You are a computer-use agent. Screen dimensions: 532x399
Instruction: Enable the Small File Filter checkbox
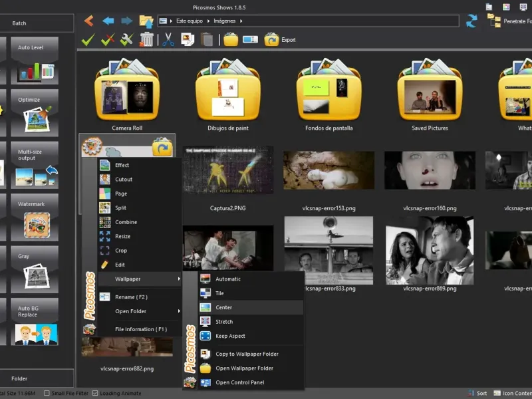coord(47,393)
